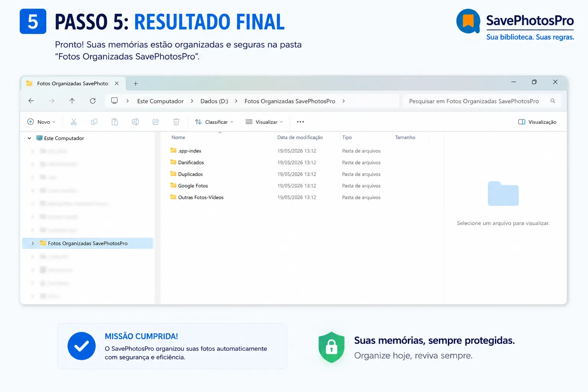Click the date cell of Google Fotos row

[x=297, y=186]
